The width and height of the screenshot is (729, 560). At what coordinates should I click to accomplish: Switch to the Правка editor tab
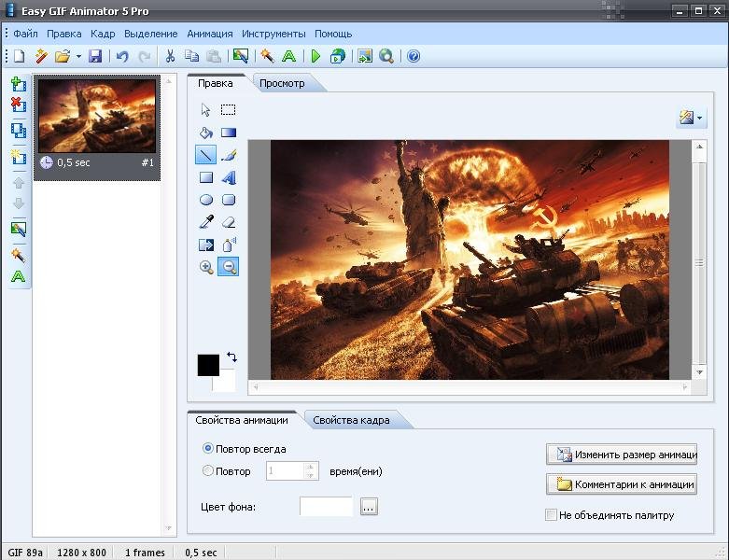coord(216,84)
